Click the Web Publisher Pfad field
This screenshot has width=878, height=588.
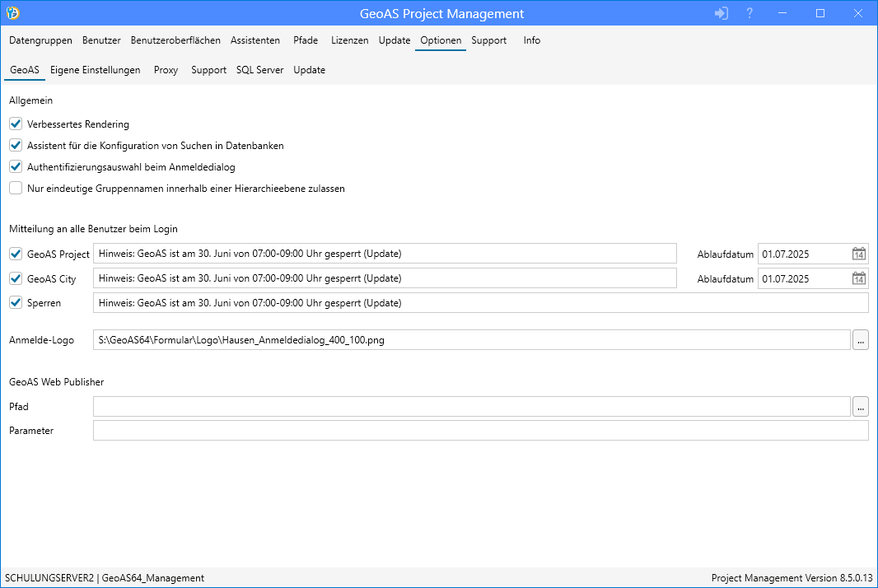(x=472, y=407)
